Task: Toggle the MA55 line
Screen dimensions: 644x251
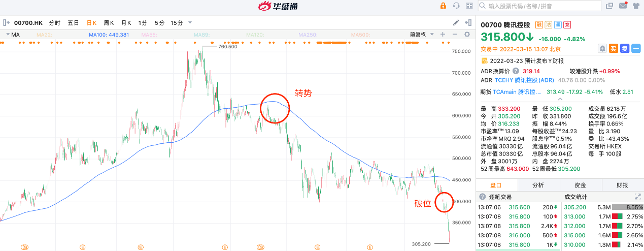Action: point(149,35)
